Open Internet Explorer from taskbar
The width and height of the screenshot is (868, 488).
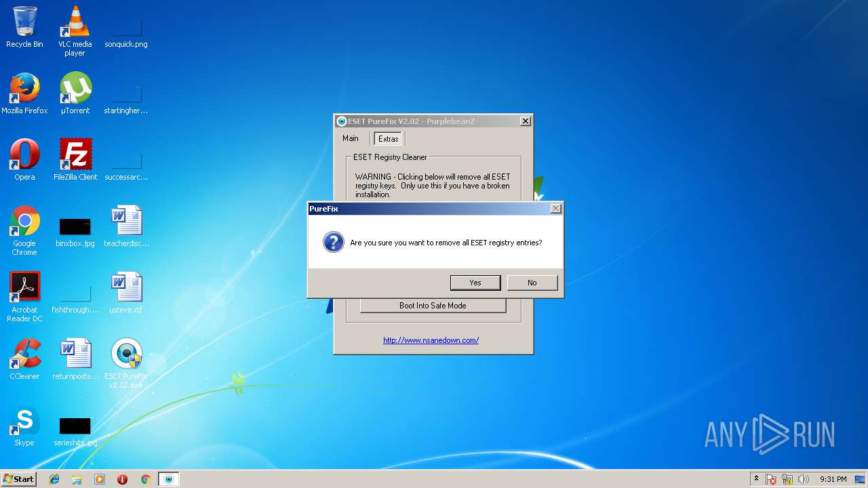coord(54,479)
